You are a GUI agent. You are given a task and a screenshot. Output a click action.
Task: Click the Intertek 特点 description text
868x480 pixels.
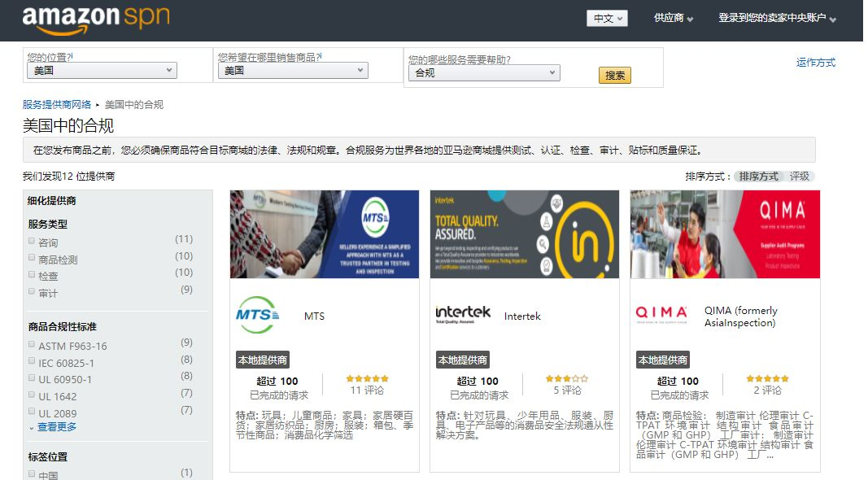(524, 425)
